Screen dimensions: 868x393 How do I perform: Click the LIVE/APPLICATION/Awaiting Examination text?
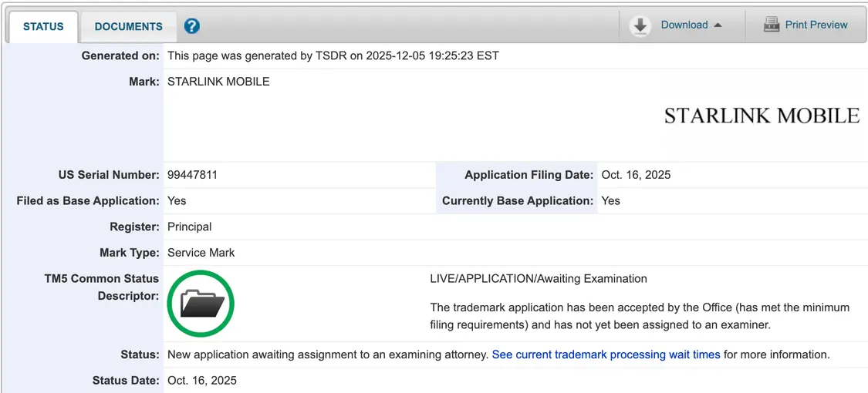pos(538,278)
